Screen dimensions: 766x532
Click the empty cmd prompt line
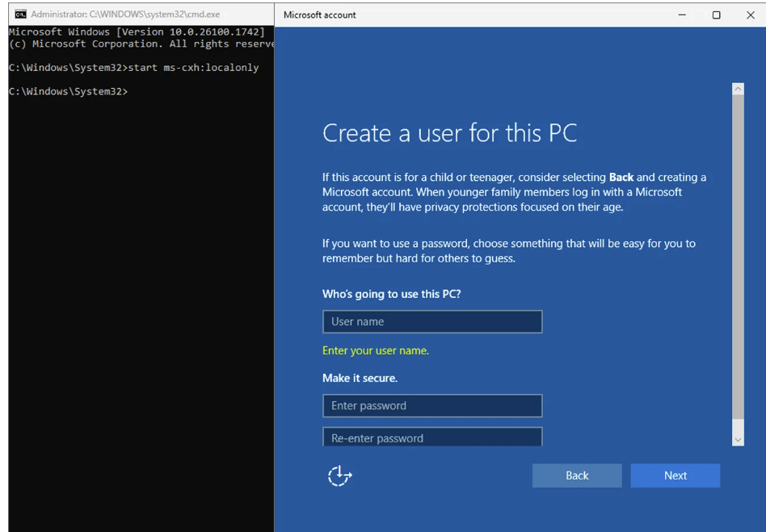[x=69, y=91]
